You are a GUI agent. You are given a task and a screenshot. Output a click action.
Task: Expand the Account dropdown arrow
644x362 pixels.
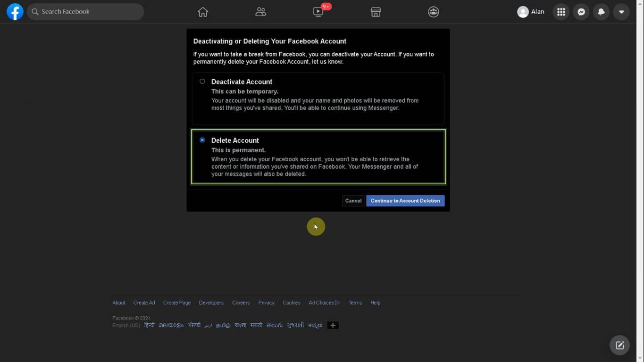point(621,12)
